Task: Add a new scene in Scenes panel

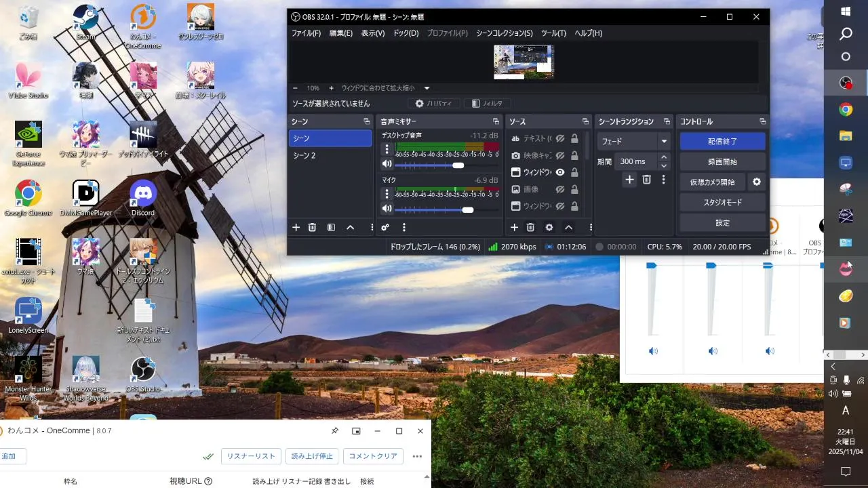Action: tap(296, 228)
